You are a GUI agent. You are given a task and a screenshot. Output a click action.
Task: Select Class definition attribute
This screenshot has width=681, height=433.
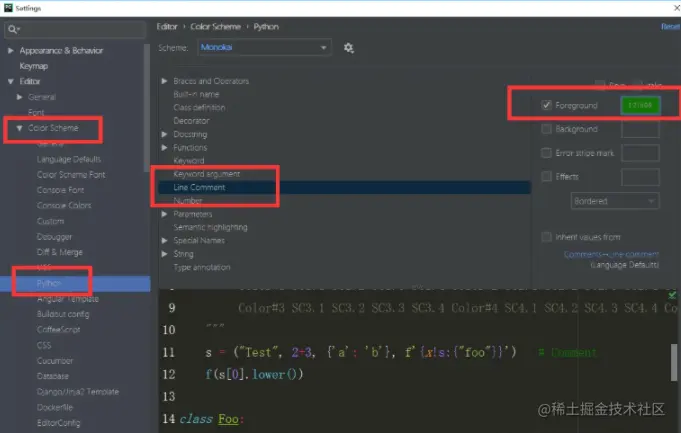[199, 107]
